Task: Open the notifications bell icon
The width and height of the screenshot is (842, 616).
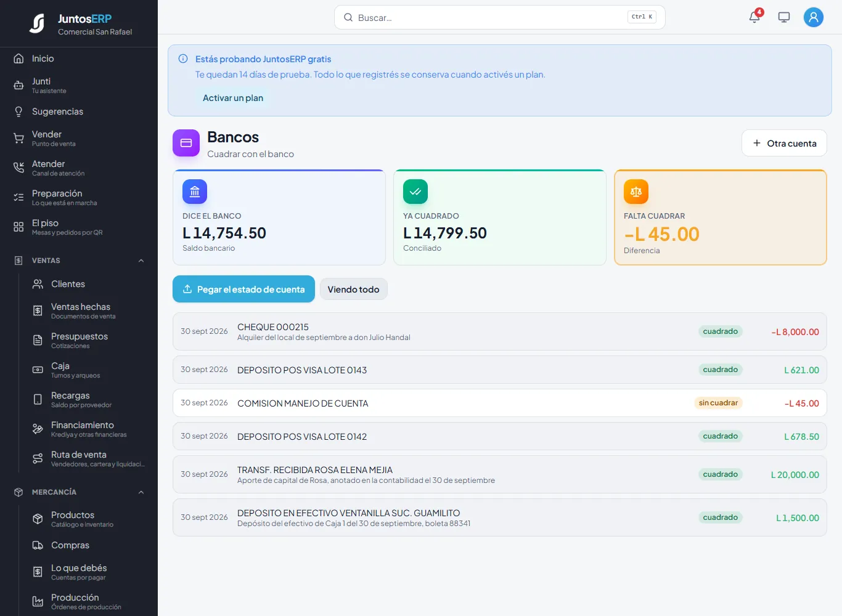Action: click(754, 17)
